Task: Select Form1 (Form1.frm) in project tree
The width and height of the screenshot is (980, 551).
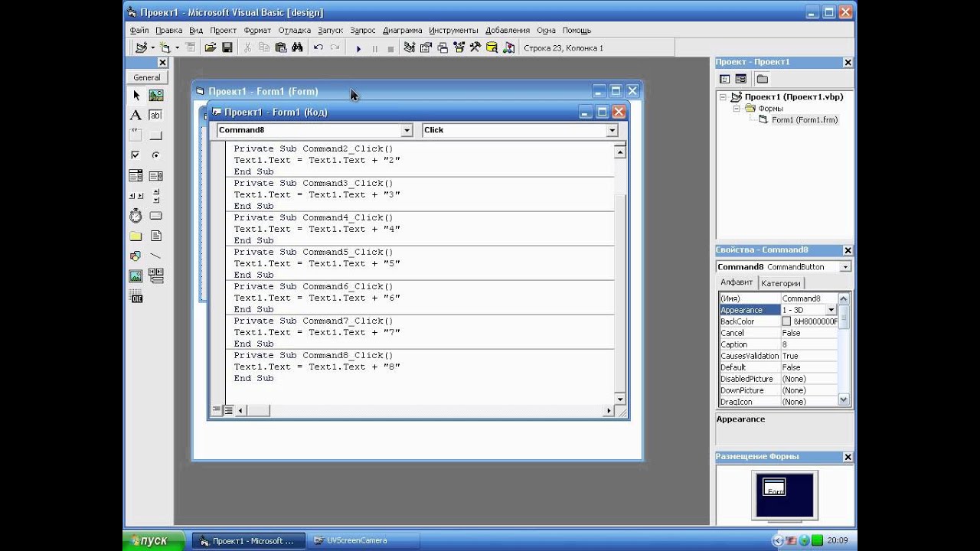Action: pos(804,120)
